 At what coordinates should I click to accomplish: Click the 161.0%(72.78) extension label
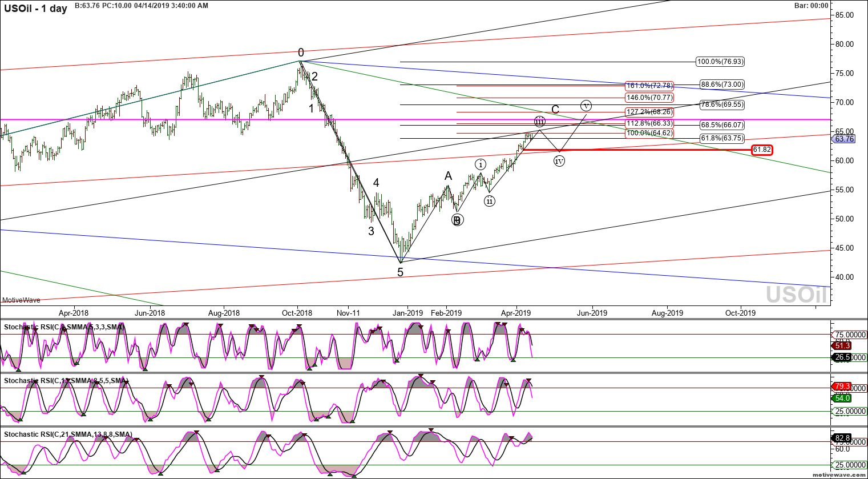point(649,86)
